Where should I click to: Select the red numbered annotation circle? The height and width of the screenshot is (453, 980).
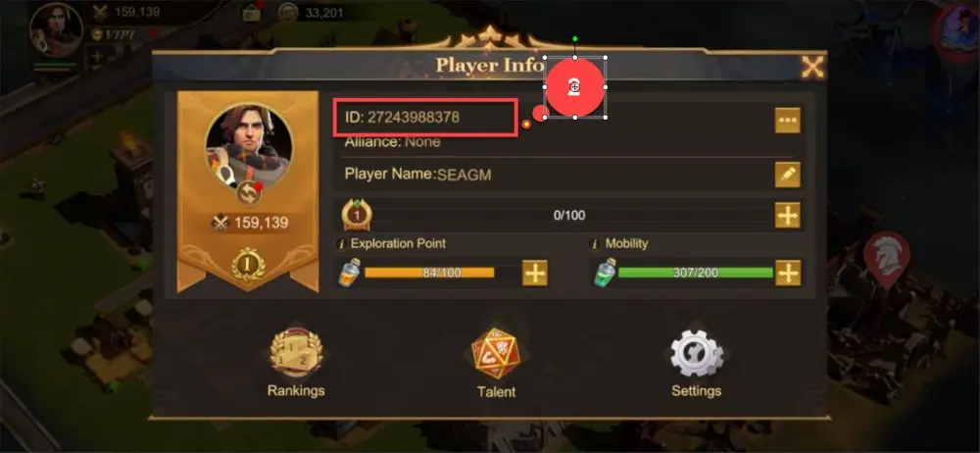575,87
